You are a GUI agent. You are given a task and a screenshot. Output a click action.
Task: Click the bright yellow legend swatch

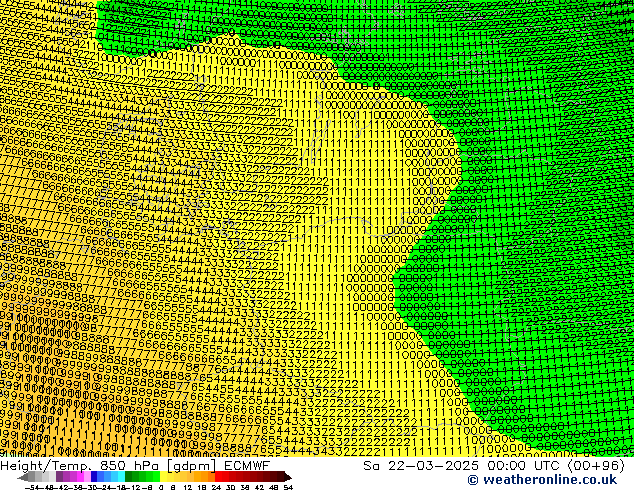[163, 476]
